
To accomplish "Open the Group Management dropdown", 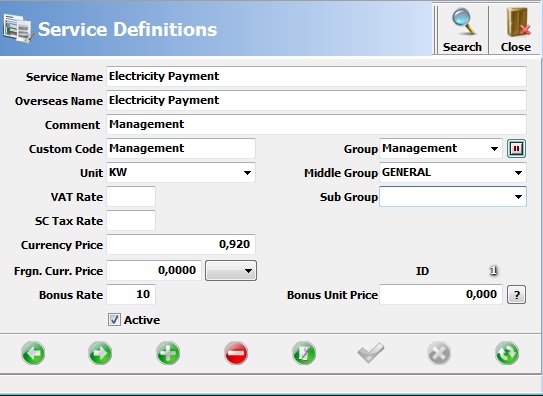I will coord(494,148).
